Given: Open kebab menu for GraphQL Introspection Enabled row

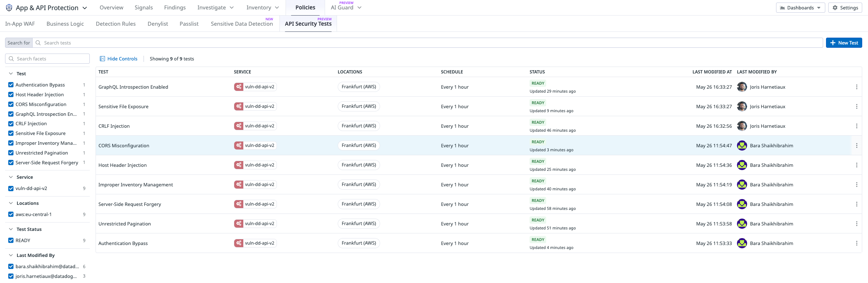Looking at the screenshot, I should point(856,87).
